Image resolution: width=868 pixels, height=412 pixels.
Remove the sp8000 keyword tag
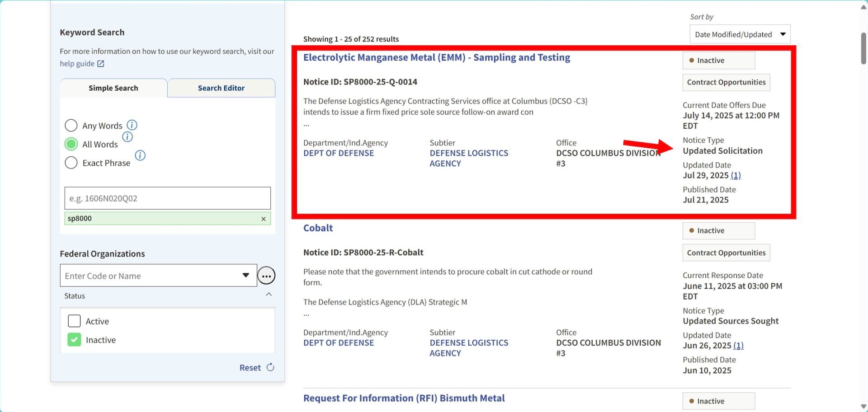(x=264, y=219)
